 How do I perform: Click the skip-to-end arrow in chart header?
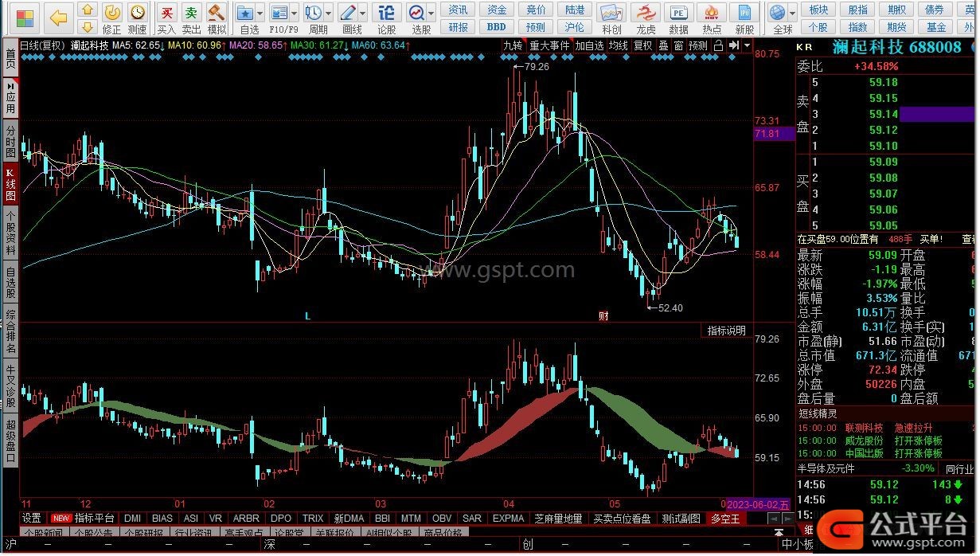(733, 45)
